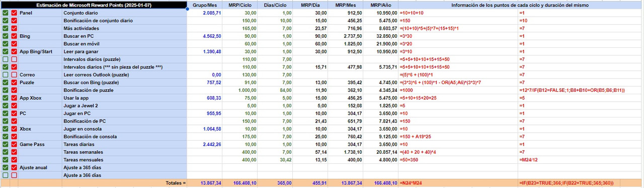Check empty green box for Intervalos diarios (puzzle)
Image resolution: width=644 pixels, height=188 pixels.
tap(5, 59)
